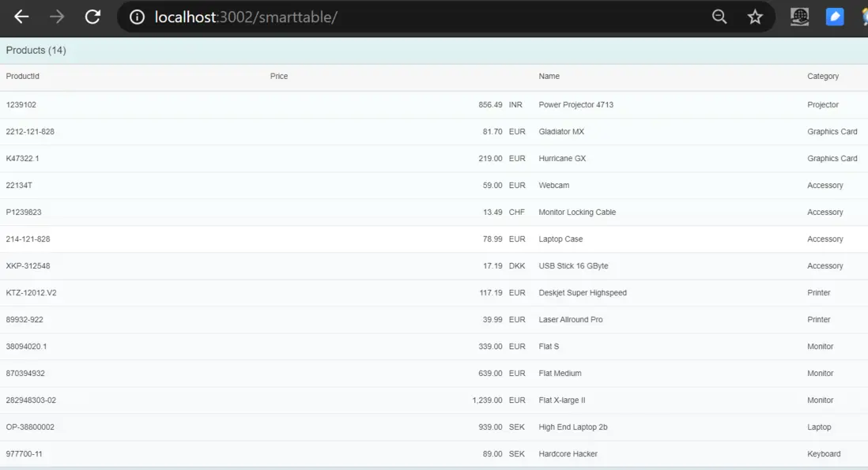Click the 117.19 EUR price
This screenshot has height=470, width=868.
click(x=502, y=292)
